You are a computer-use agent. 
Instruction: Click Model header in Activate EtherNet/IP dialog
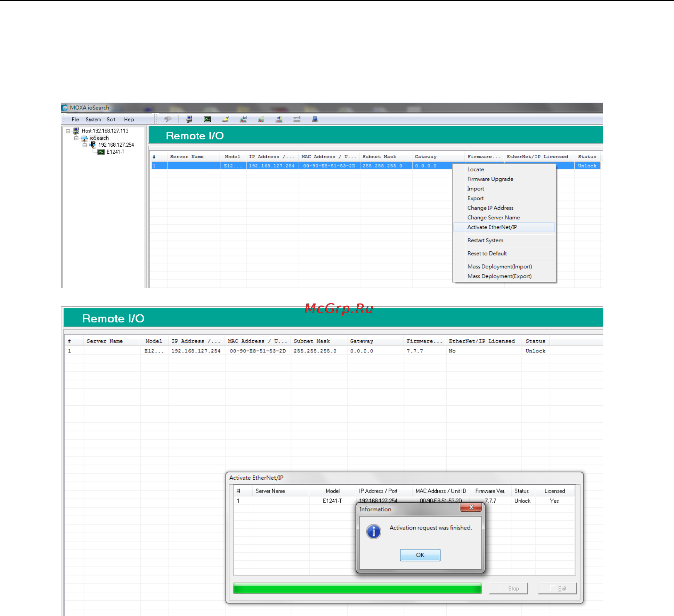coord(332,491)
